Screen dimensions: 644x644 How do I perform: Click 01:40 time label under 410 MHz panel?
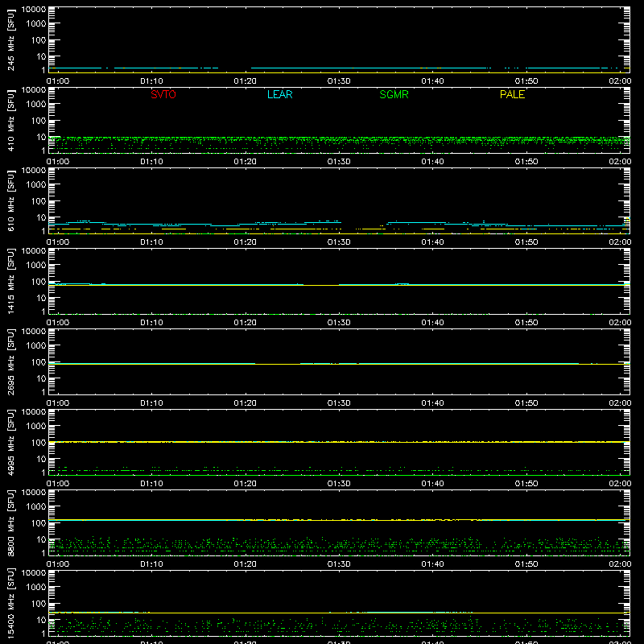pos(432,162)
